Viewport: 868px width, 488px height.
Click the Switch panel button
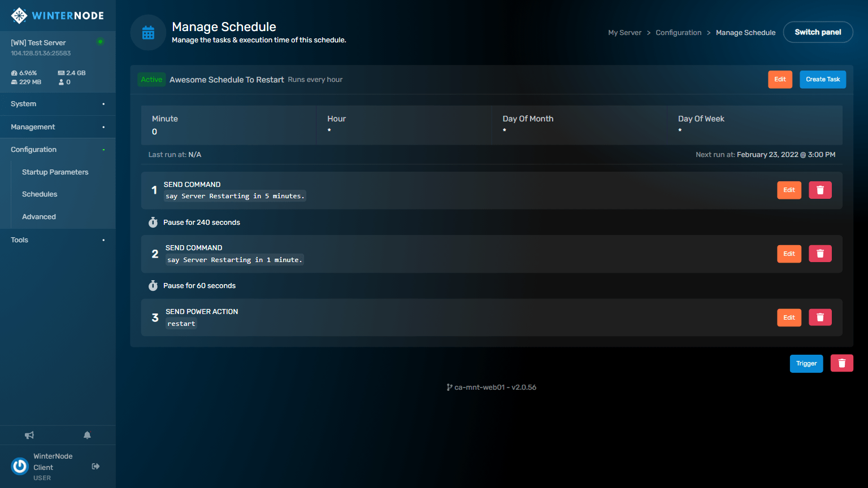[818, 32]
